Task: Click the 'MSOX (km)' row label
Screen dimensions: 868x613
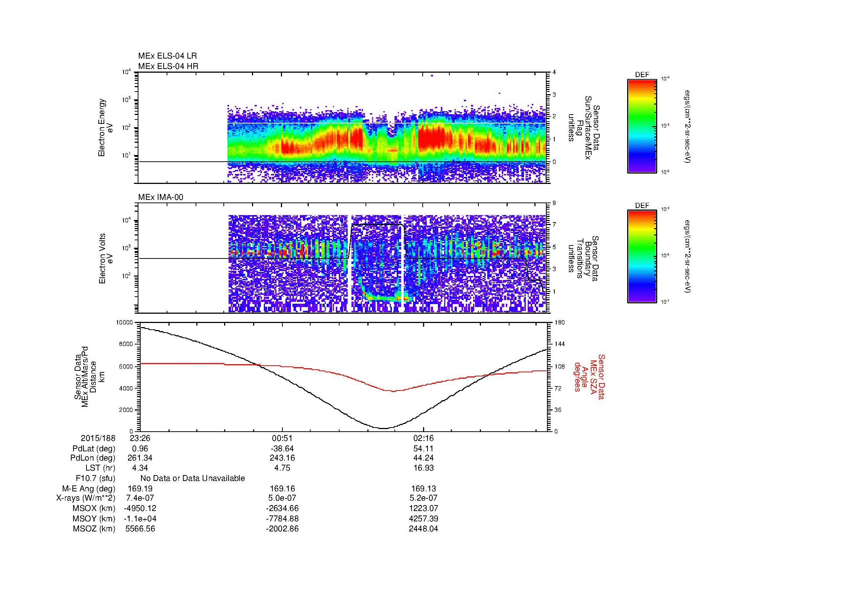Action: pos(94,508)
